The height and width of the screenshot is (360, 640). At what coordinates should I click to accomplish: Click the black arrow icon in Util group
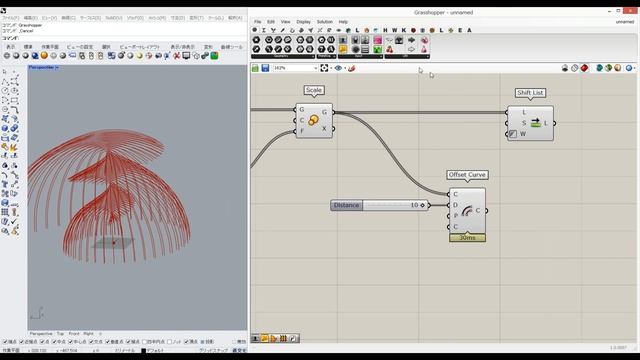(x=411, y=40)
